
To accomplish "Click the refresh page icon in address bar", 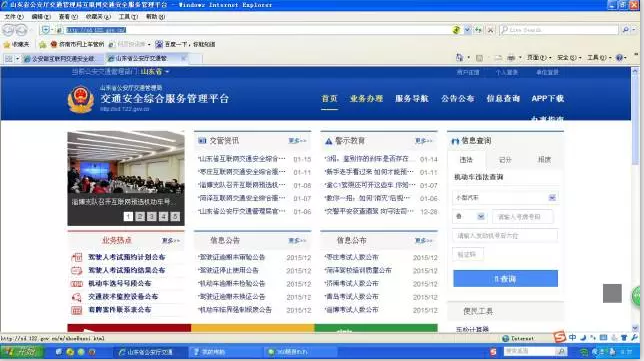I will click(x=478, y=30).
